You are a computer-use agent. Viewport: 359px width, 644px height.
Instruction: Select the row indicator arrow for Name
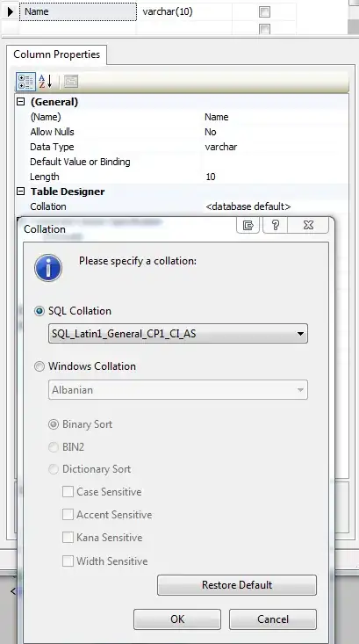coord(11,12)
